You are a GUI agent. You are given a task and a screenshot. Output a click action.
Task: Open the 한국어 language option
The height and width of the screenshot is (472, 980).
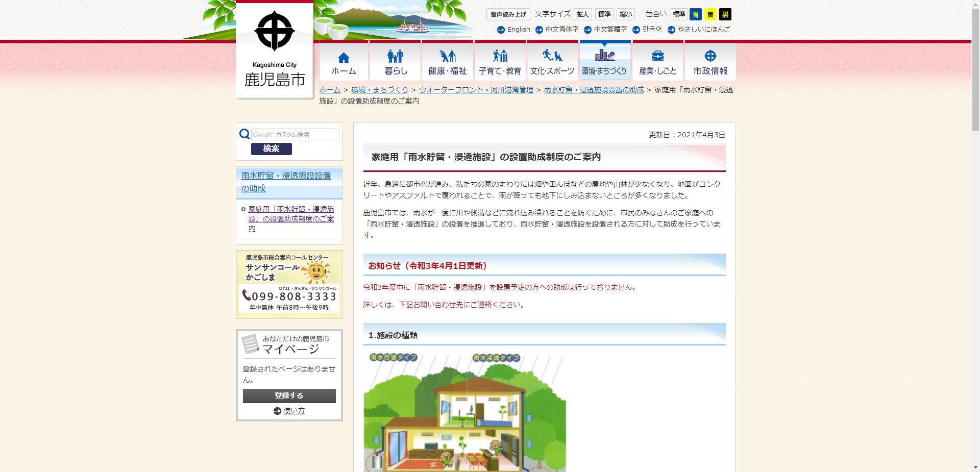pos(652,30)
